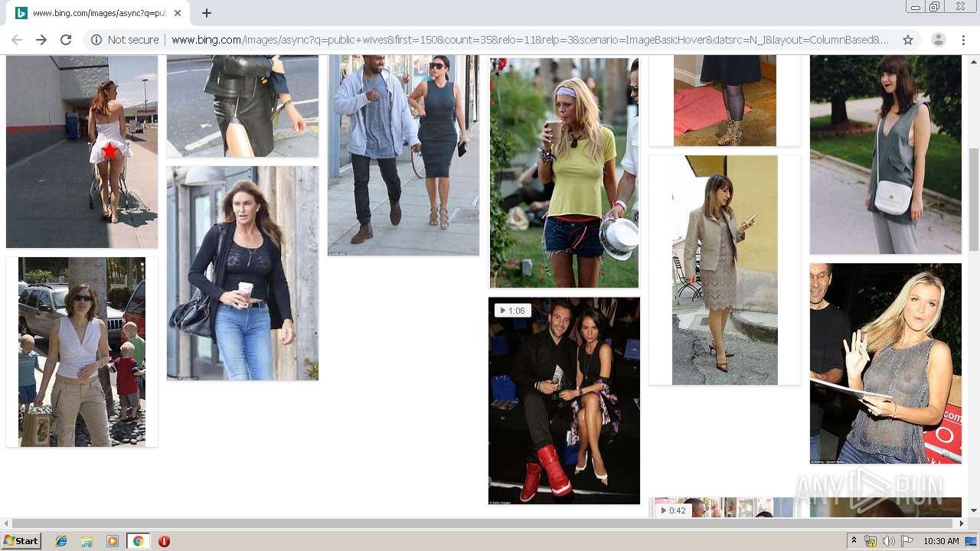This screenshot has width=980, height=551.
Task: Open the image of the red carpet shoes
Action: (725, 100)
